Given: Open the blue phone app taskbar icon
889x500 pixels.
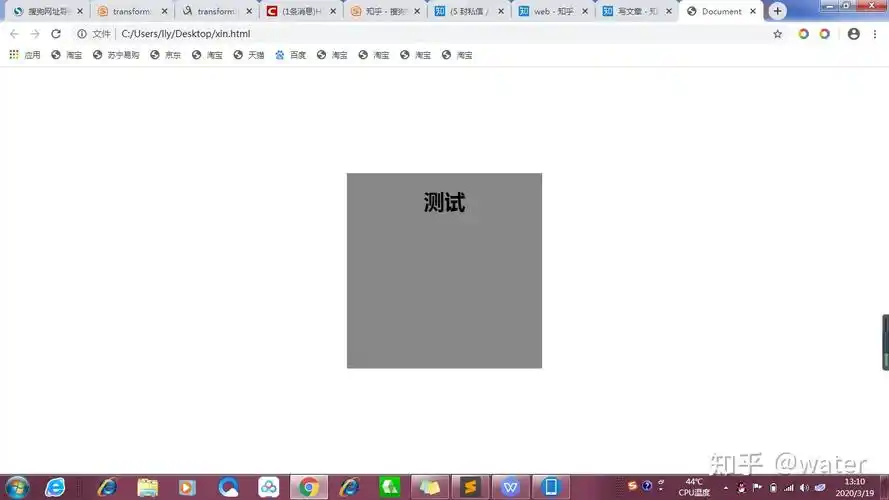Looking at the screenshot, I should [551, 488].
